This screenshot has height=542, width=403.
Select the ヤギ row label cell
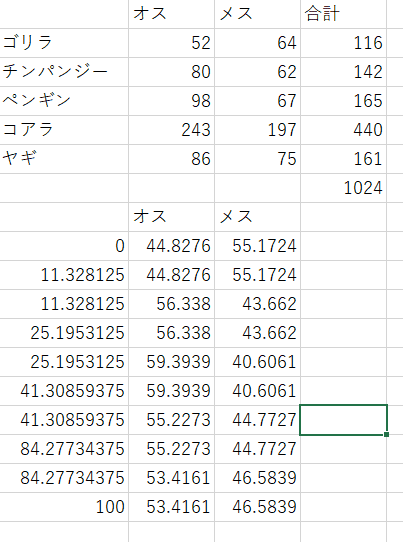[x=64, y=159]
